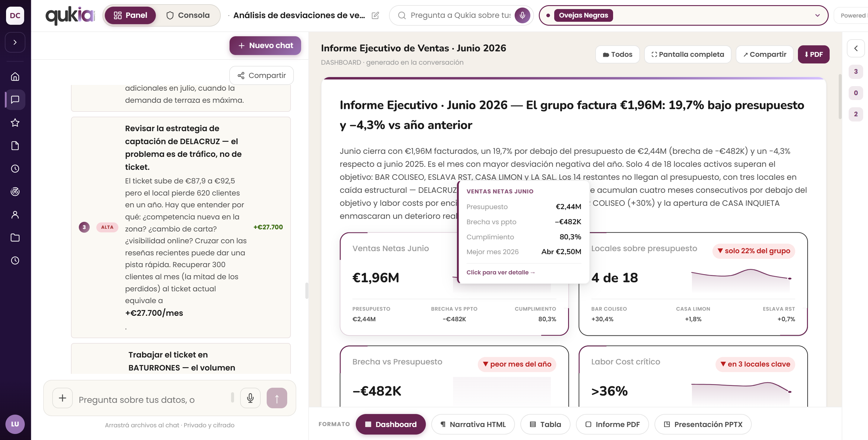Image resolution: width=868 pixels, height=440 pixels.
Task: Select the Dashboard format tab
Action: [x=391, y=424]
